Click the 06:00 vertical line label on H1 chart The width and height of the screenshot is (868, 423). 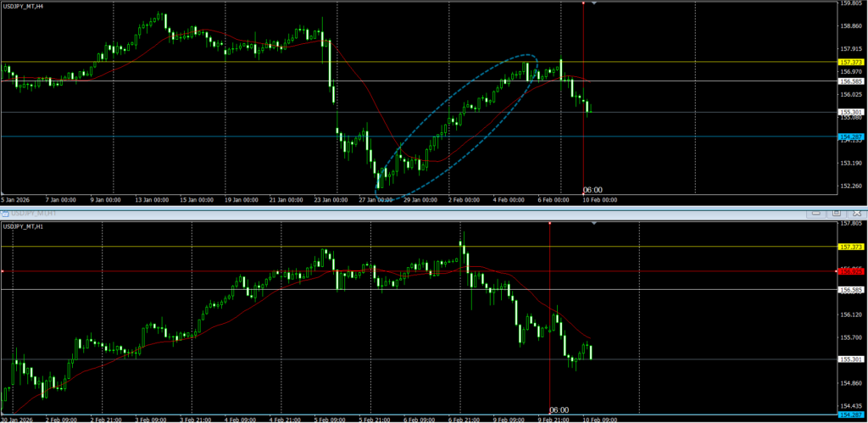(559, 409)
